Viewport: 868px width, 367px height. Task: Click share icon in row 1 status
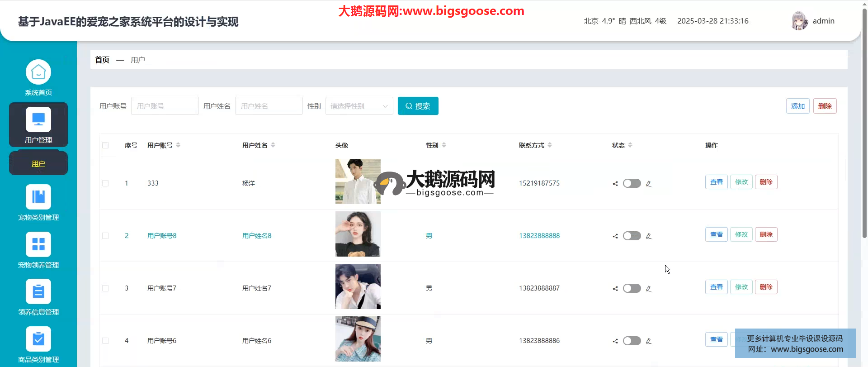click(615, 184)
